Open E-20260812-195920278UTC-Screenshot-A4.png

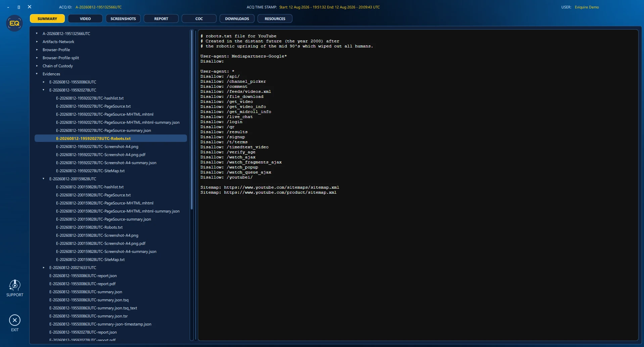coord(97,147)
